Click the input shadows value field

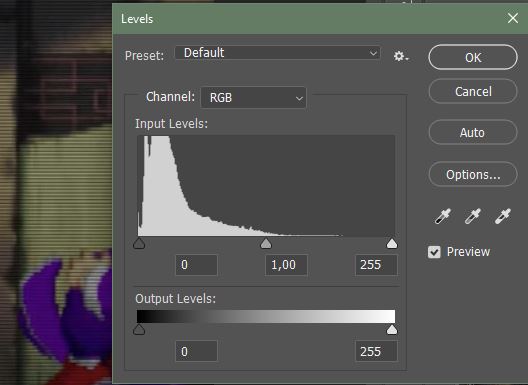(x=196, y=265)
